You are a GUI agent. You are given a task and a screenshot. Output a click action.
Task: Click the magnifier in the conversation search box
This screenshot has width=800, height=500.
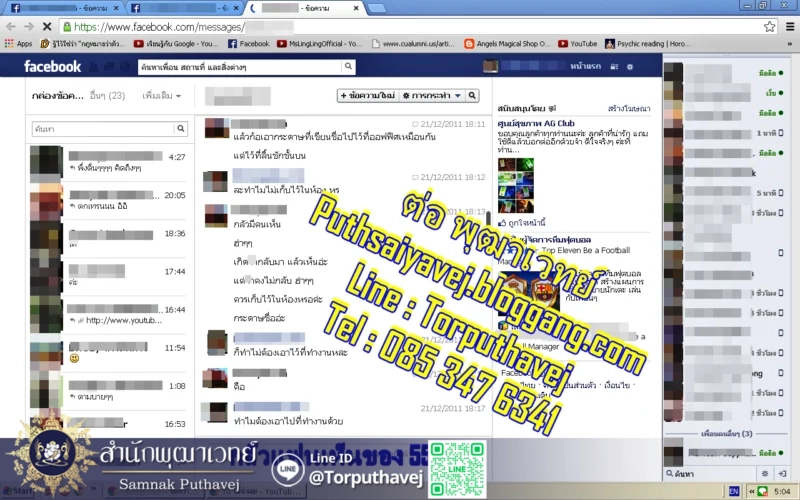click(x=181, y=129)
